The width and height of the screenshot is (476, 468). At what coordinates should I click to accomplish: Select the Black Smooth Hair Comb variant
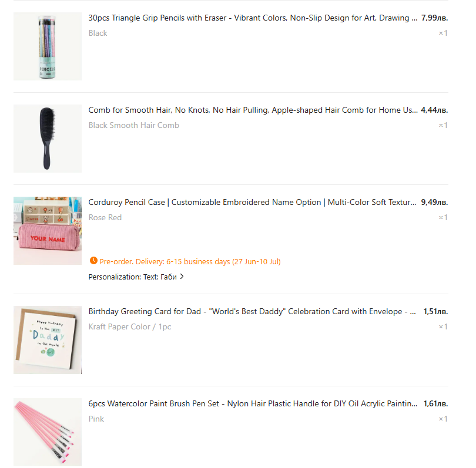click(133, 125)
